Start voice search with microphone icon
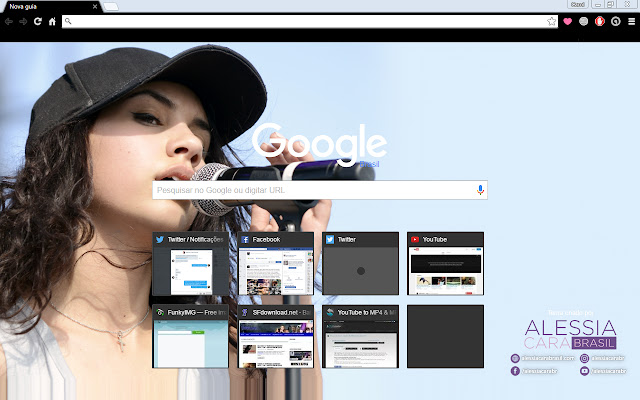This screenshot has height=400, width=640. (x=480, y=190)
